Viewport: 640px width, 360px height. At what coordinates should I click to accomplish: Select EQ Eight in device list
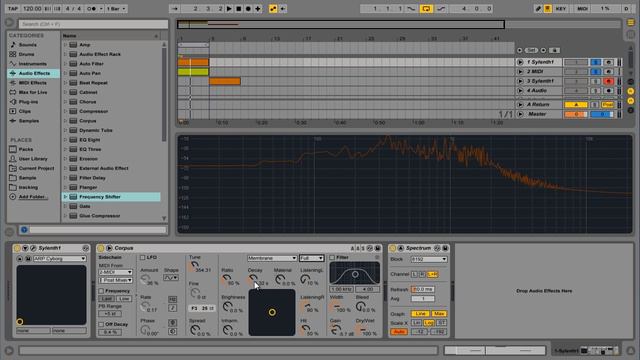[x=89, y=140]
